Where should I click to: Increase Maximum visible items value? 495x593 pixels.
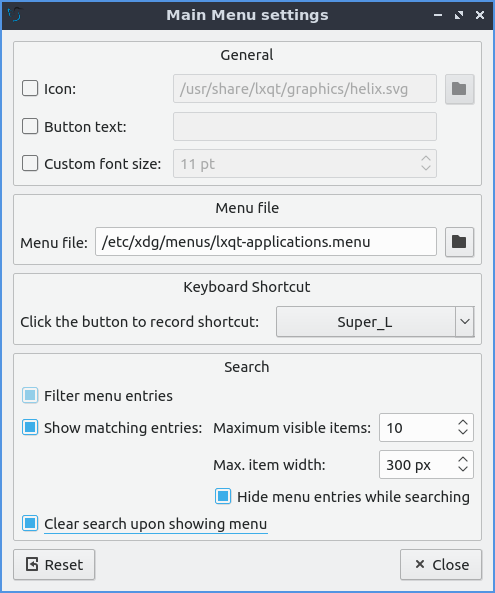pyautogui.click(x=463, y=423)
